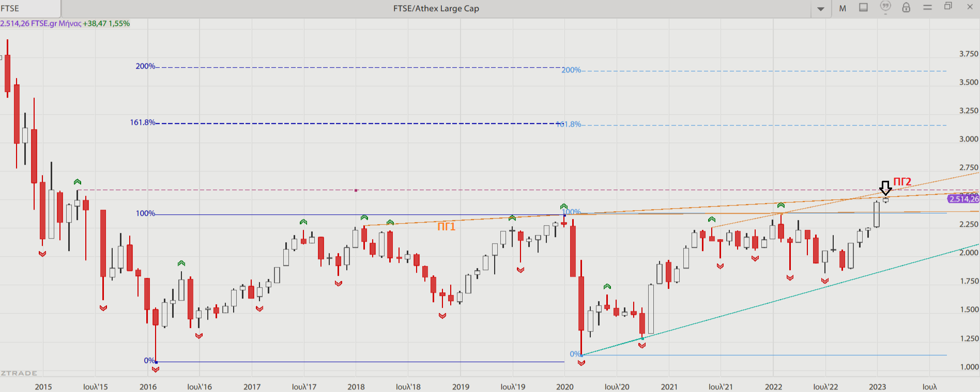The height and width of the screenshot is (392, 980).
Task: Select the black down-arrow marker near ΠΓ2
Action: point(885,188)
